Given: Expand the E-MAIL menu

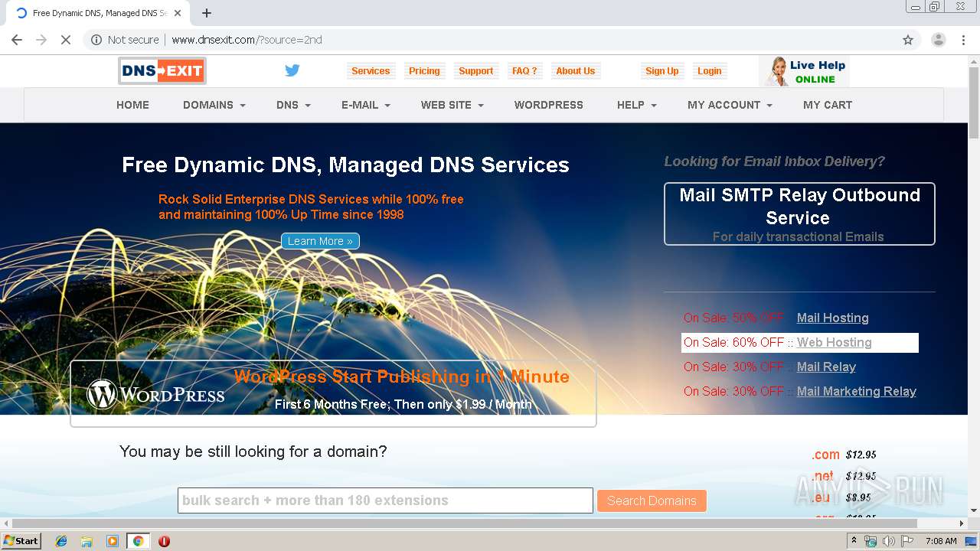Looking at the screenshot, I should pyautogui.click(x=366, y=105).
